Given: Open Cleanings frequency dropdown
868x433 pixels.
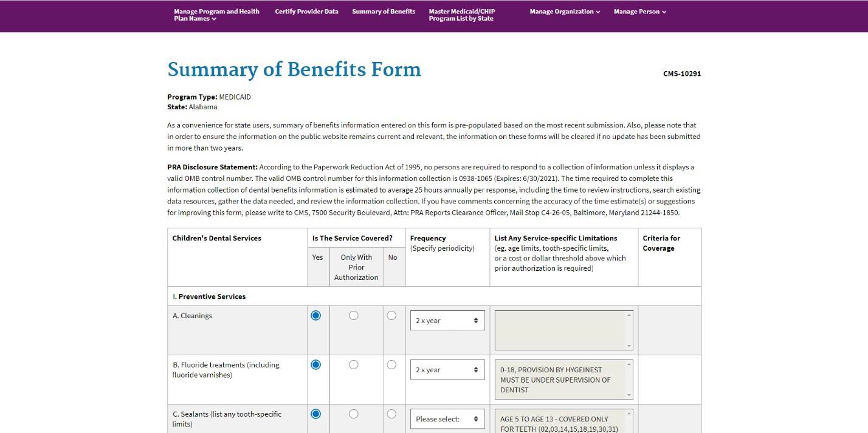Looking at the screenshot, I should [447, 321].
